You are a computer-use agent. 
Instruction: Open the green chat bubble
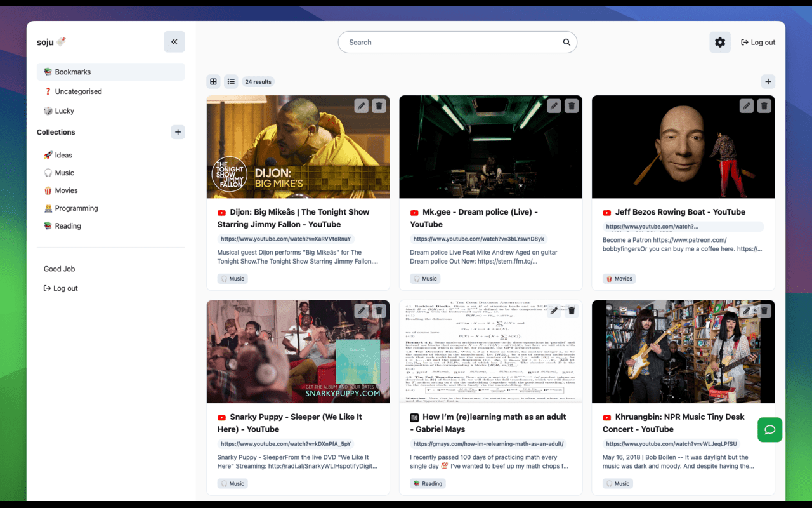769,430
